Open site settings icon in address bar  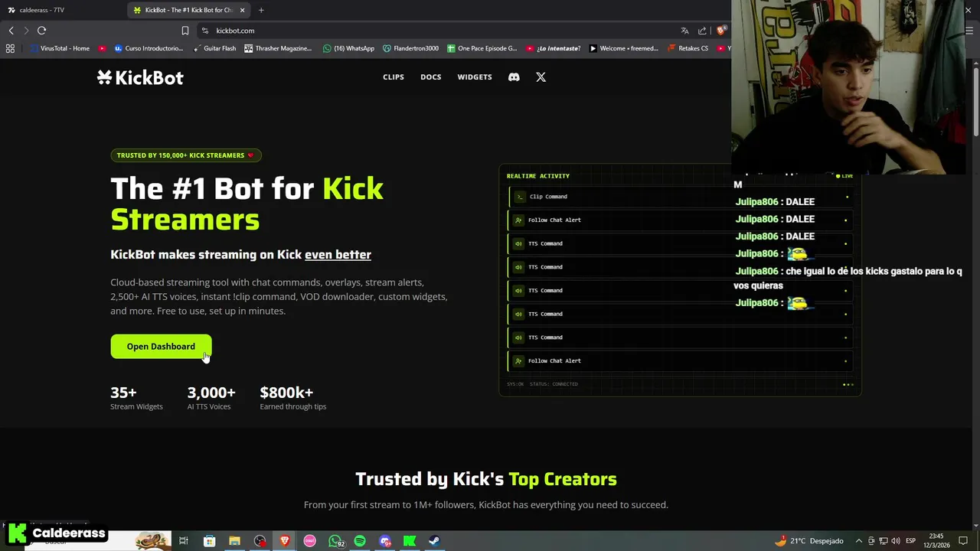click(204, 31)
